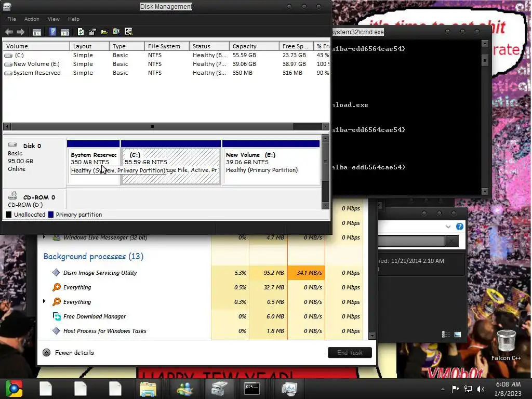This screenshot has height=399, width=532.
Task: Open Windows Live Messenger taskbar icon
Action: click(184, 389)
